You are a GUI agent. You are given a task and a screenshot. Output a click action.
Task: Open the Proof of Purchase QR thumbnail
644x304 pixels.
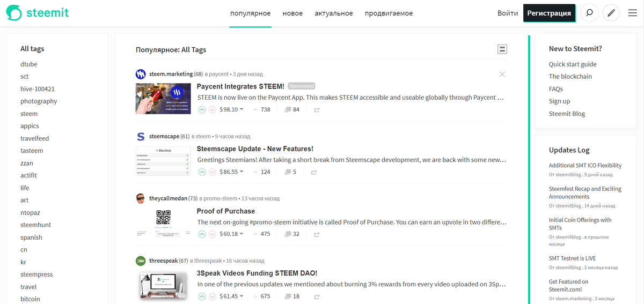click(x=163, y=223)
